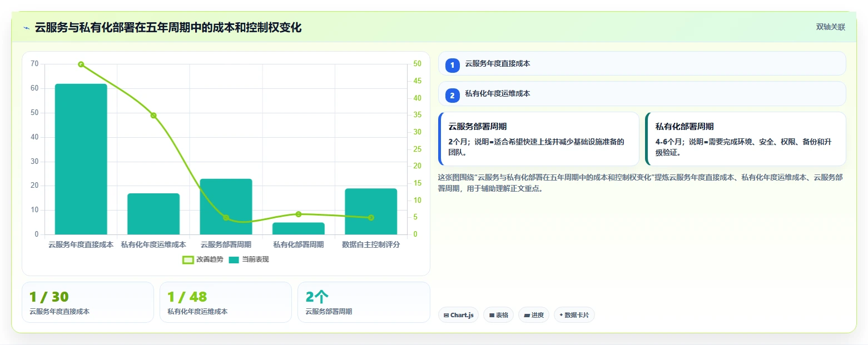Select list item 私有化年度运维成本
Image resolution: width=868 pixels, height=345 pixels.
click(642, 94)
